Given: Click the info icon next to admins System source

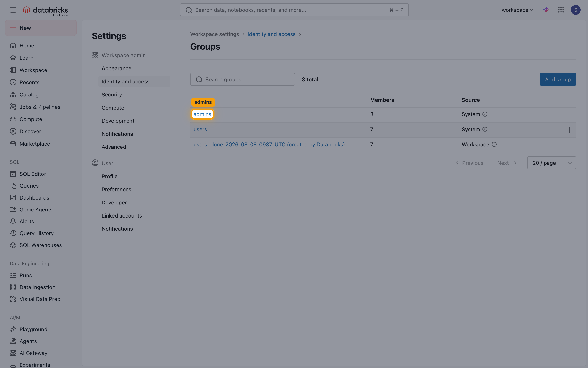Looking at the screenshot, I should [485, 114].
